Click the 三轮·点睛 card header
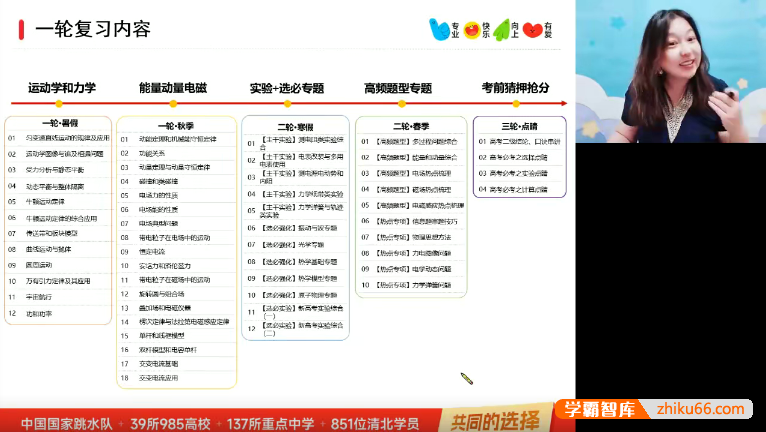Screen dimensions: 766x432 [519, 127]
